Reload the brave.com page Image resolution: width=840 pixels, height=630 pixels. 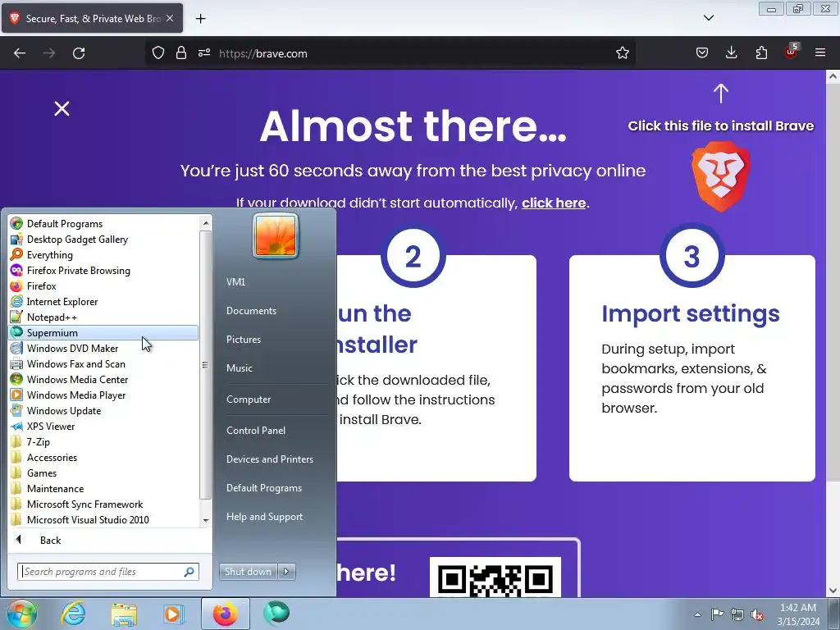pos(79,53)
